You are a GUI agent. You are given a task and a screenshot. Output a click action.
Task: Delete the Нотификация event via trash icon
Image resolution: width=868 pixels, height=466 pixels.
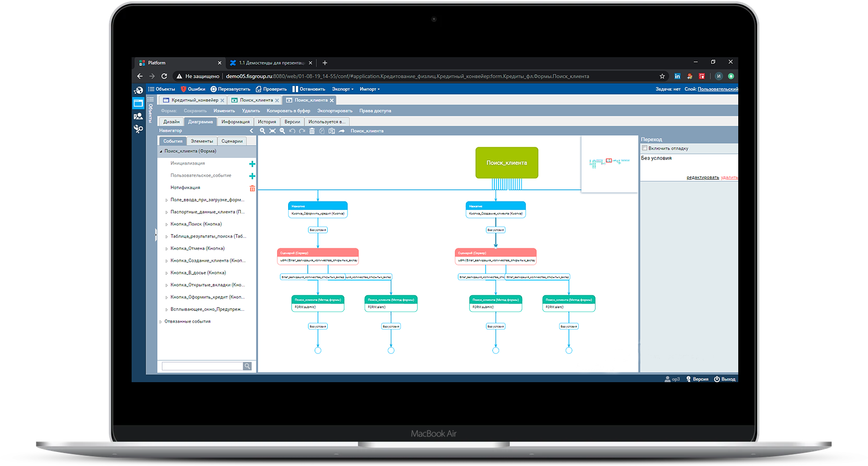pos(252,188)
